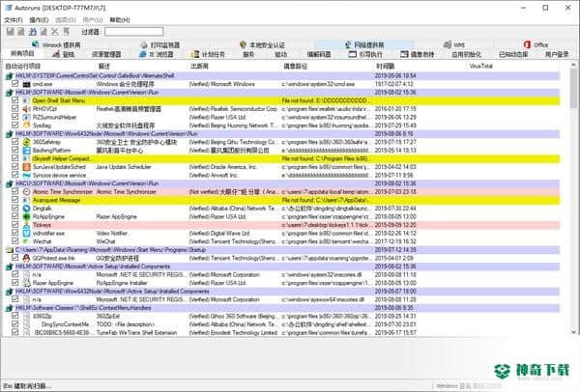Select the HKLM Wow6432Node CurrentVersion Run header row

(x=282, y=134)
